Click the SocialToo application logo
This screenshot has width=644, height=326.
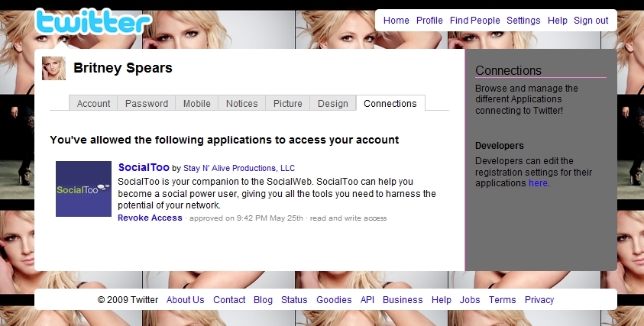tap(83, 189)
